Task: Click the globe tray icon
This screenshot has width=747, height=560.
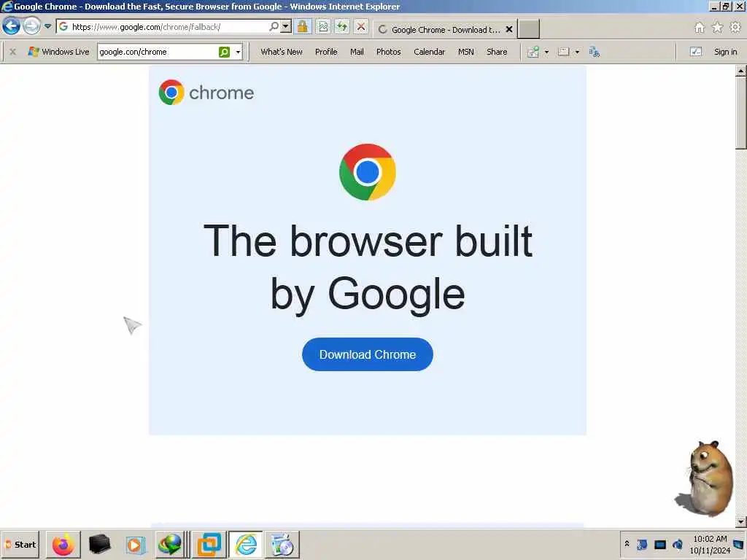Action: [642, 544]
